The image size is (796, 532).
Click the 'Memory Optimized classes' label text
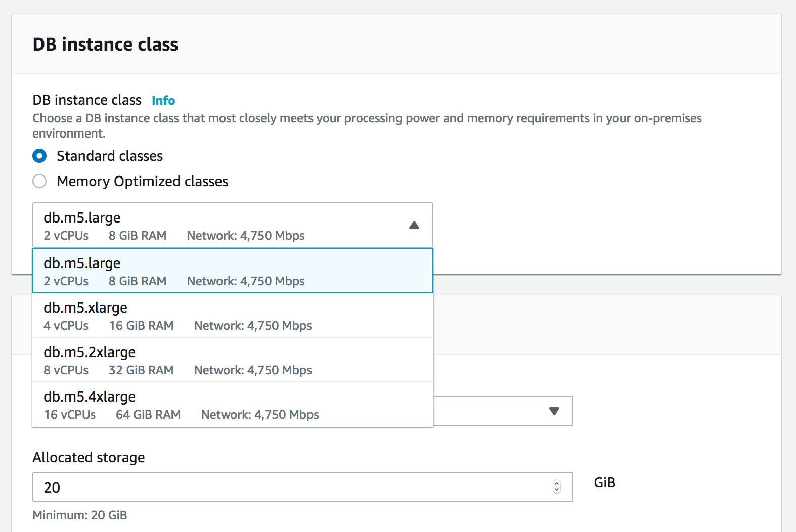pos(142,181)
